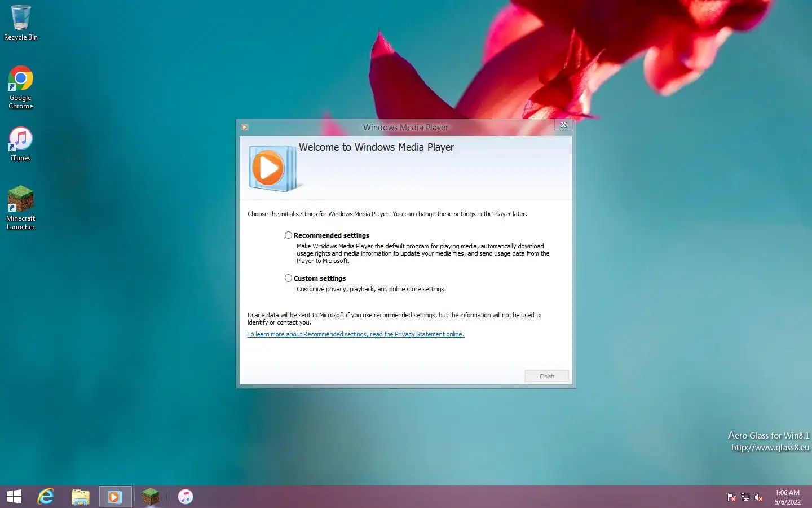Click the Windows Media Player taskbar button
This screenshot has width=812, height=508.
pyautogui.click(x=116, y=497)
